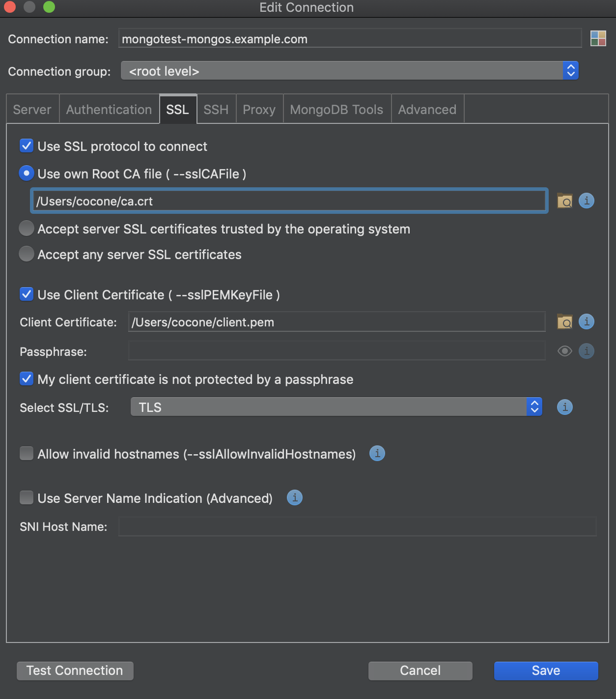Switch to the SSH tab
Screen dimensions: 616x699
(x=216, y=109)
